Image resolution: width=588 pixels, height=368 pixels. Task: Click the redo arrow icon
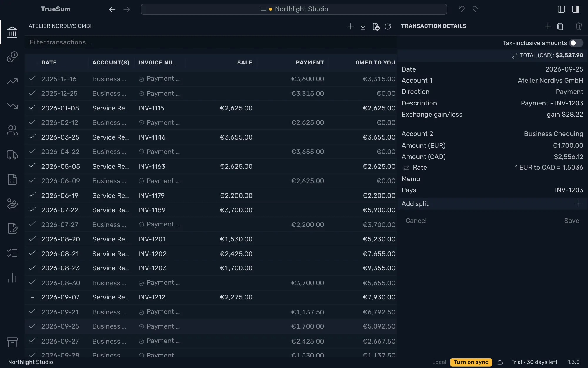click(x=475, y=9)
